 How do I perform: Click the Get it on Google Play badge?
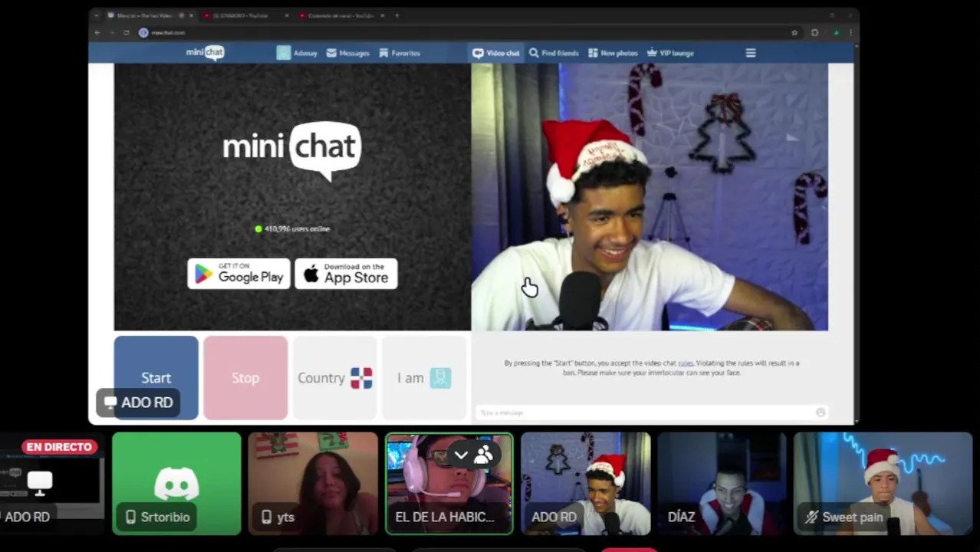click(238, 274)
